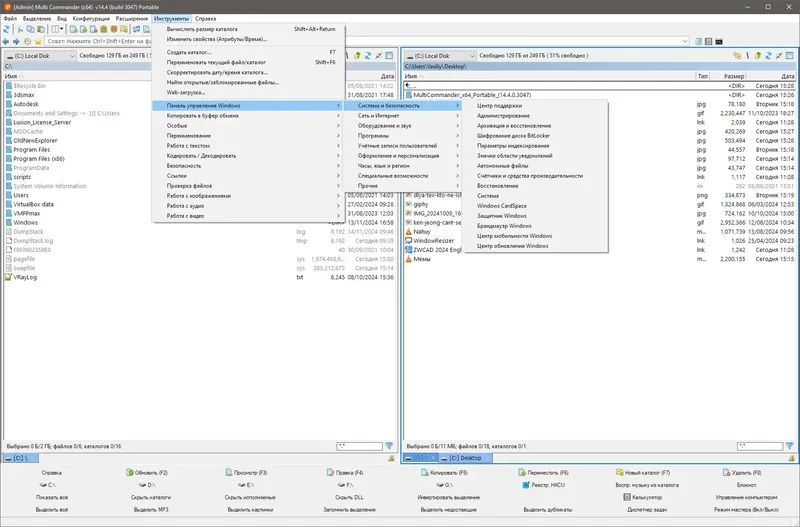Image resolution: width=800 pixels, height=527 pixels.
Task: Click the layout window icon in right panel header
Action: click(790, 56)
